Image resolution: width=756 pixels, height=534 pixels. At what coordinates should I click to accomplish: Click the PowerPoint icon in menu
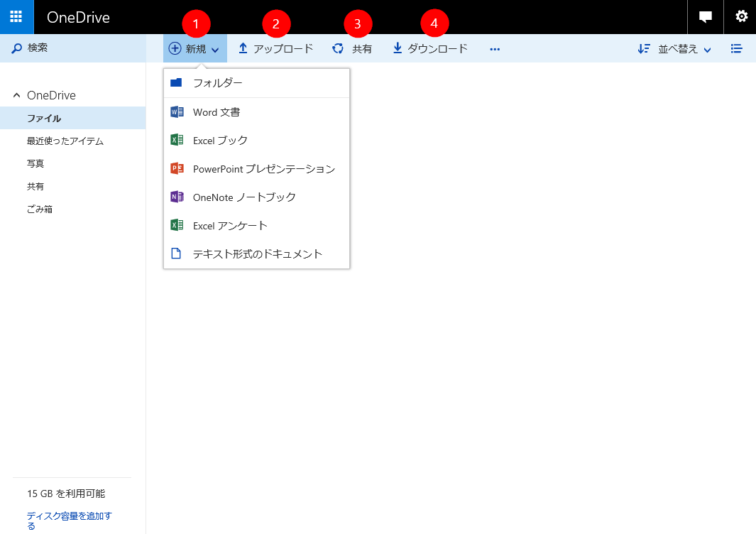(x=177, y=168)
